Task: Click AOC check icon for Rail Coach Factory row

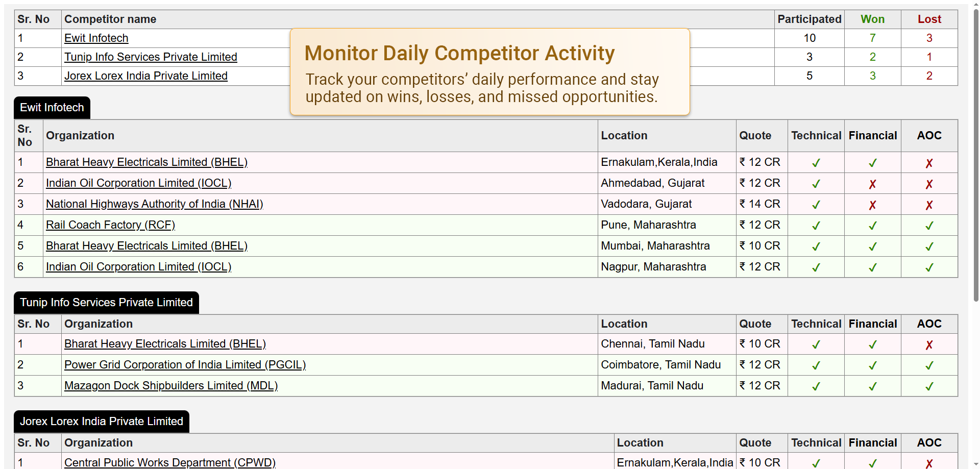Action: coord(929,226)
